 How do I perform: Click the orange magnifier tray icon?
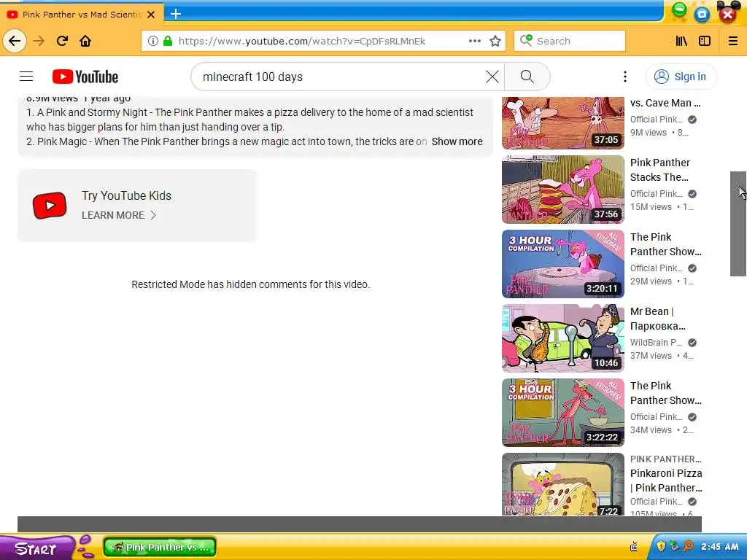tap(688, 546)
